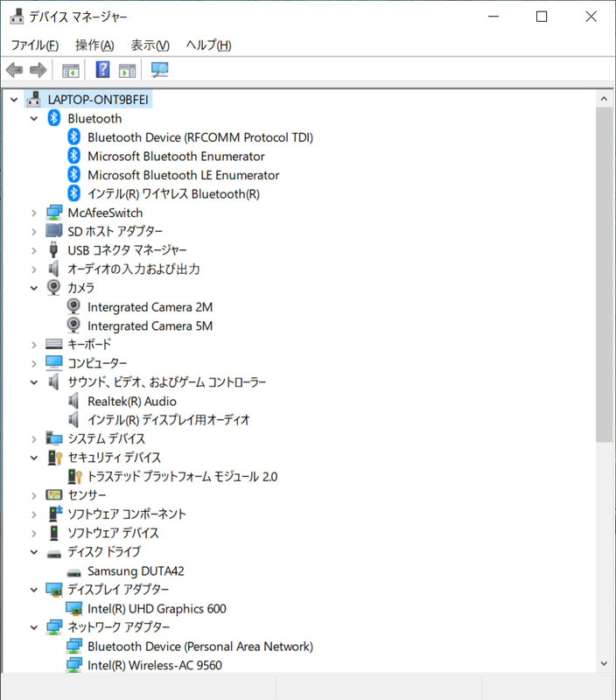
Task: Click the コンピューター monitor icon
Action: pos(54,363)
